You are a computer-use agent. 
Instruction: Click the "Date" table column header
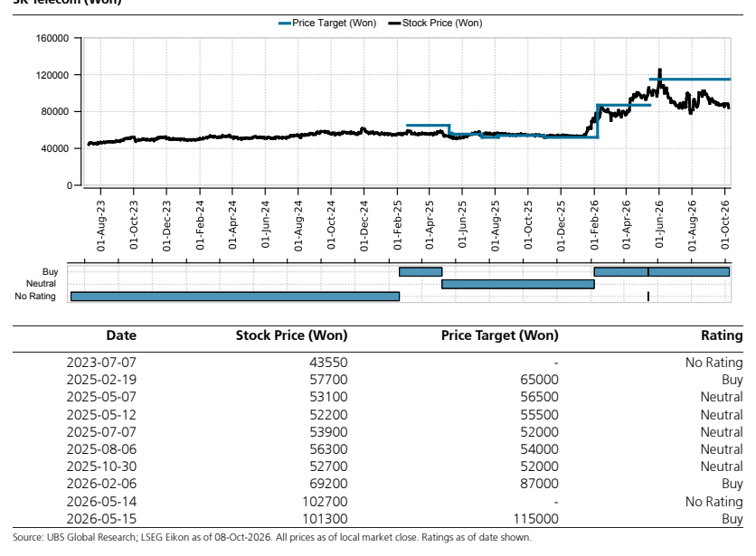(x=121, y=335)
